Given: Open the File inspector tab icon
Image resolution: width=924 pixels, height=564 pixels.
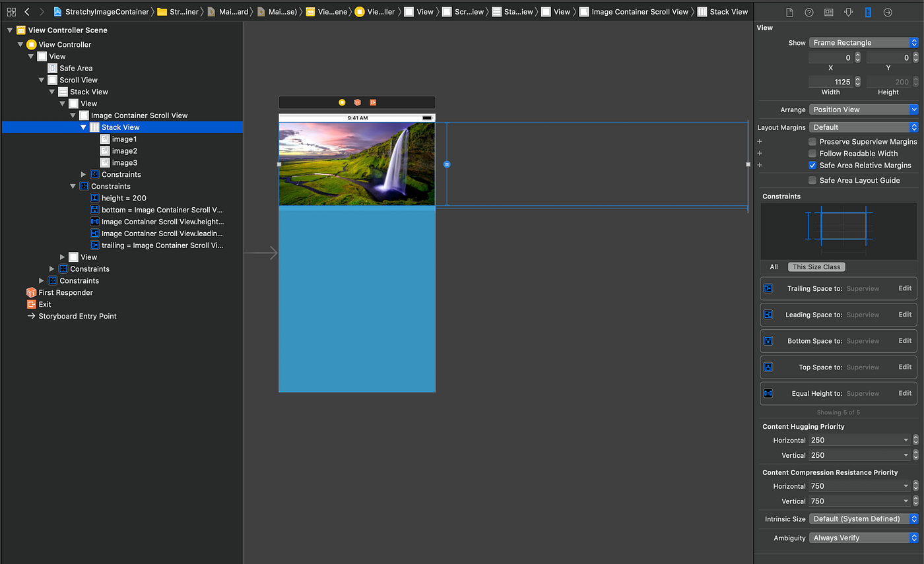Looking at the screenshot, I should tap(789, 12).
